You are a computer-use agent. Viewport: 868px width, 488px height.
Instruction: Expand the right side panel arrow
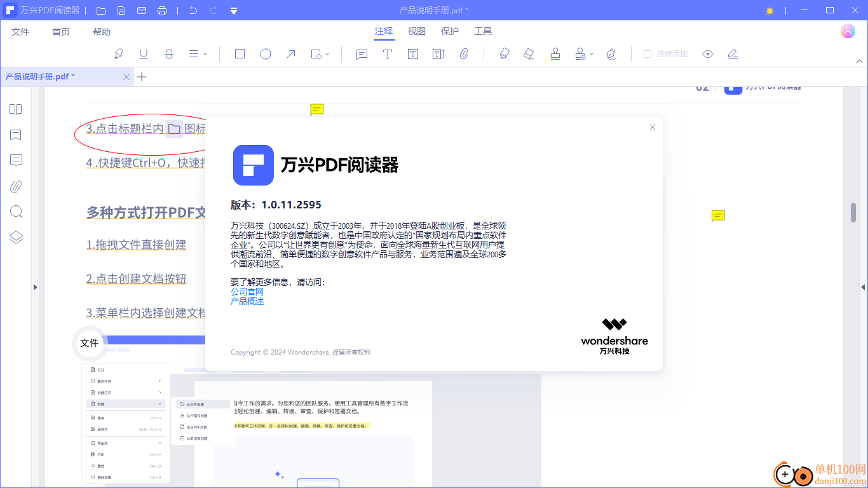pos(864,287)
